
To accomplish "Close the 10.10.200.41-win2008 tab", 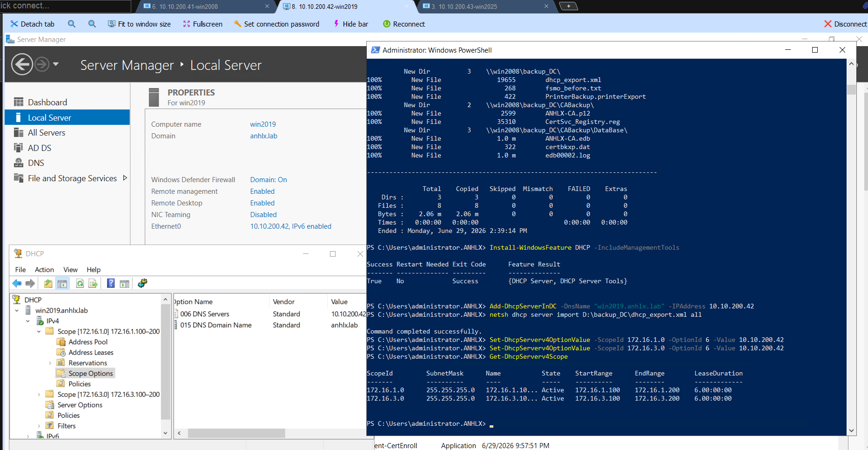I will click(x=267, y=6).
